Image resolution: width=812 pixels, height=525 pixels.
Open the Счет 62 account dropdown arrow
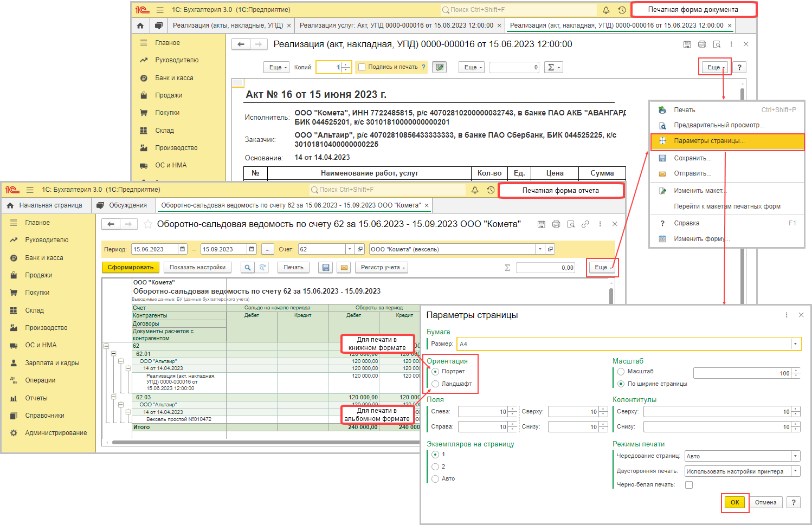pos(350,249)
